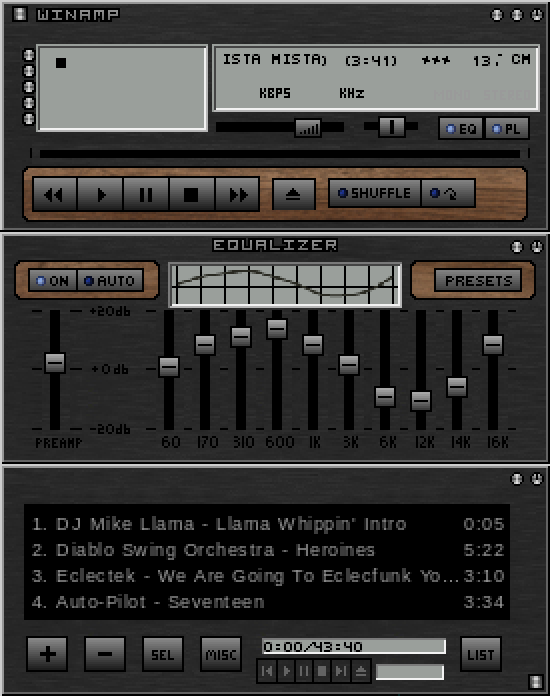Click the scrolling song title display
550x696 pixels.
tap(376, 59)
